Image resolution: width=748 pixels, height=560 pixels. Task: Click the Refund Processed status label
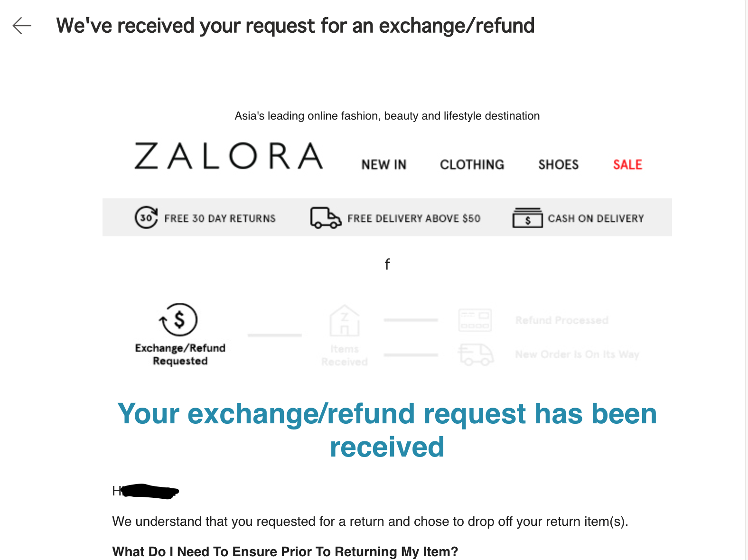tap(562, 320)
